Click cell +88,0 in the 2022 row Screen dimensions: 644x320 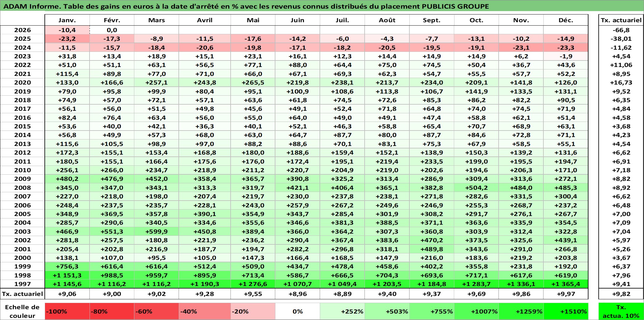coord(298,65)
